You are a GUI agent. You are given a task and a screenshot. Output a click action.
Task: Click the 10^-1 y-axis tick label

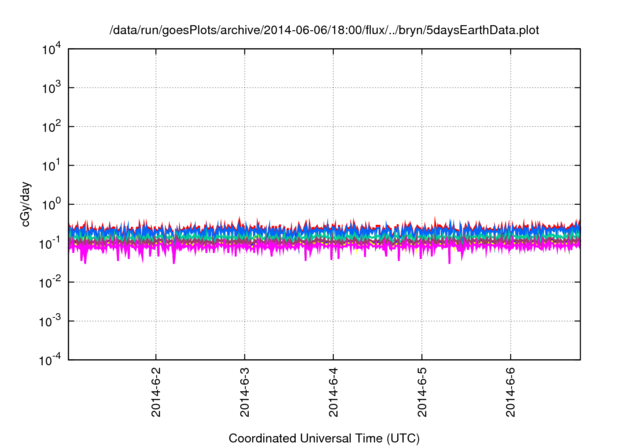[x=50, y=244]
